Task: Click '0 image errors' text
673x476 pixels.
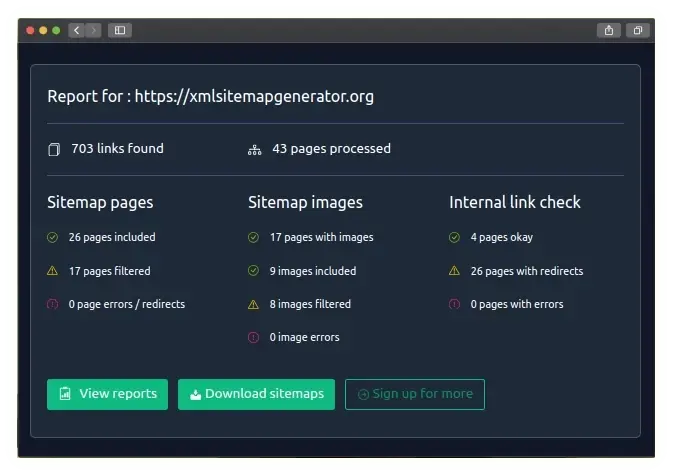Action: 304,337
